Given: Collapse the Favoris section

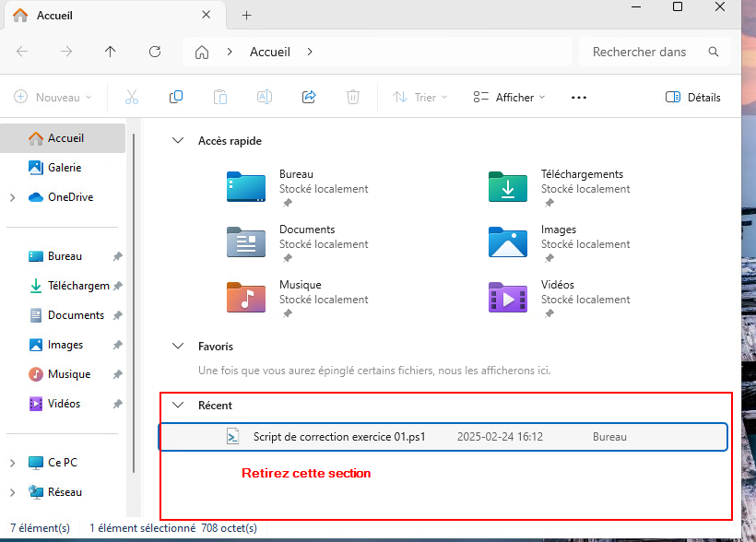Looking at the screenshot, I should (178, 346).
